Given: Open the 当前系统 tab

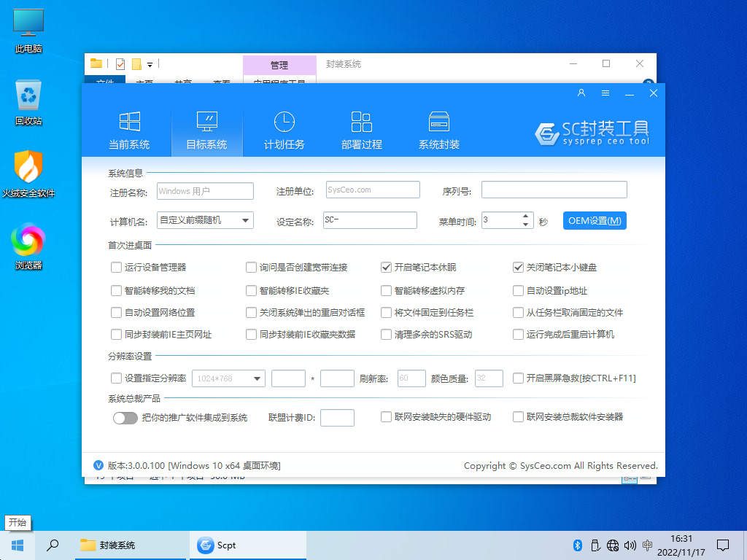Looking at the screenshot, I should click(129, 131).
